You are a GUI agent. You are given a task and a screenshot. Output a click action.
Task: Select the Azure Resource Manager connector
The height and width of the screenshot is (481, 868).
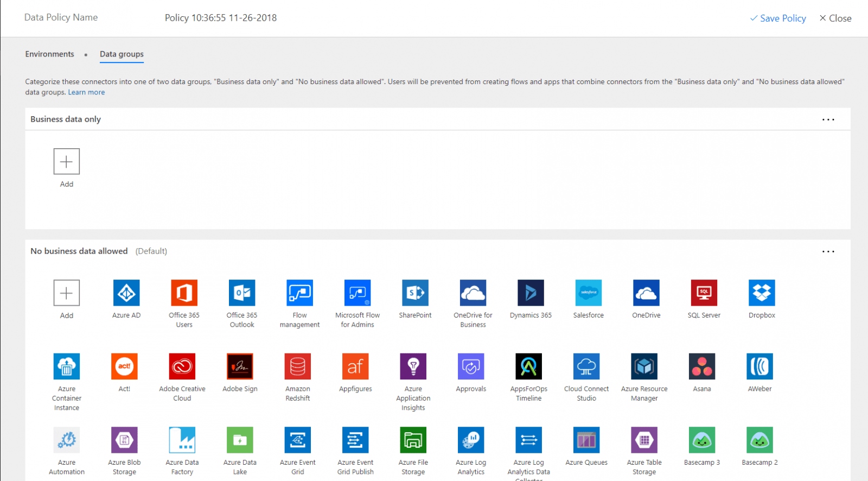pos(644,366)
